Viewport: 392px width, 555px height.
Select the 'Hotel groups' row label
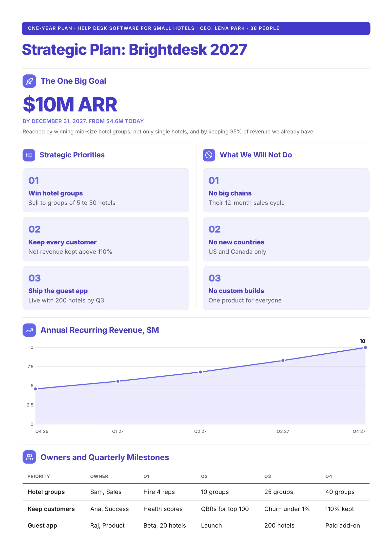coord(46,492)
